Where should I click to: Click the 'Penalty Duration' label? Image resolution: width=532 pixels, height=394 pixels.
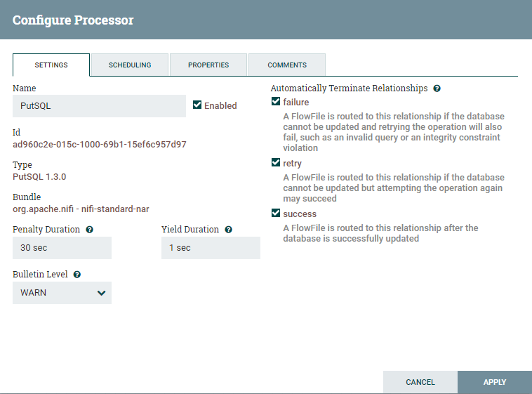click(46, 230)
